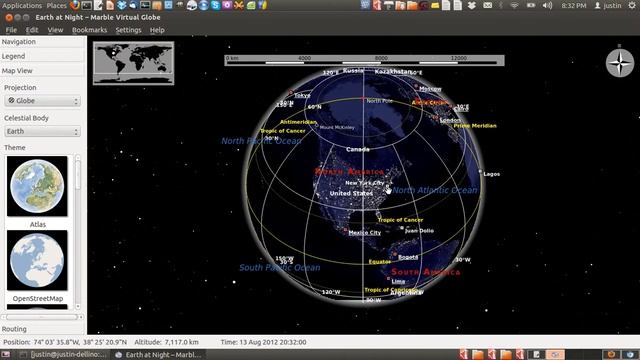Click the scroll-down arrow of theme list

click(78, 307)
